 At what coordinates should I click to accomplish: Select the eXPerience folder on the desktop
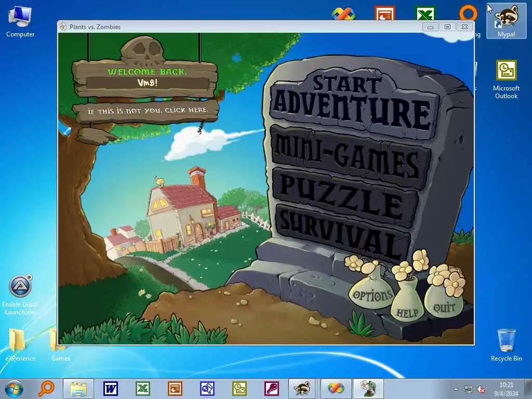[x=20, y=344]
